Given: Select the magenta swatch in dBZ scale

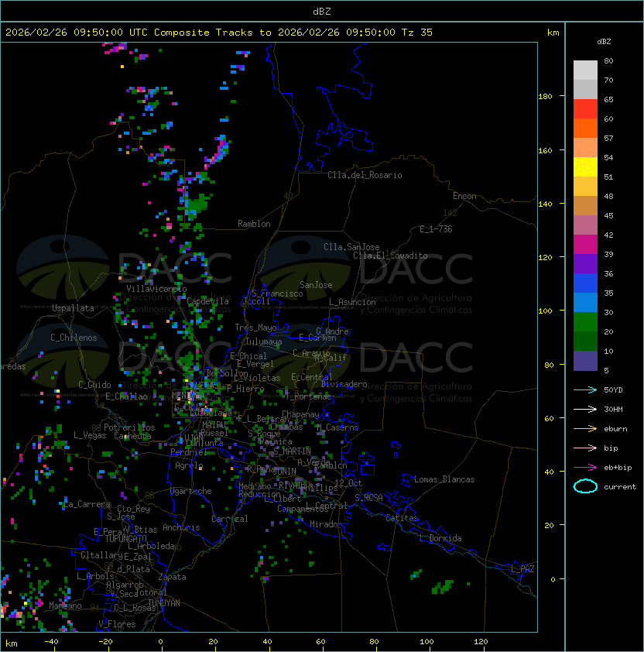Looking at the screenshot, I should [x=585, y=245].
